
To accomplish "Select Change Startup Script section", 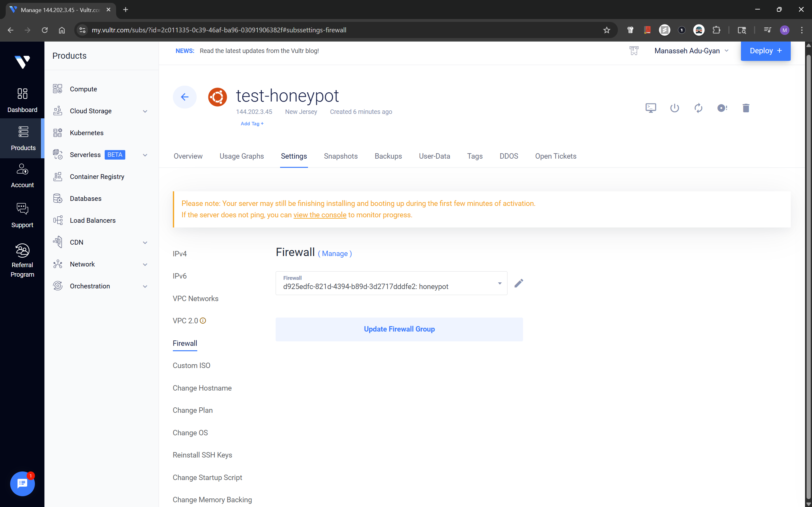I will click(207, 477).
